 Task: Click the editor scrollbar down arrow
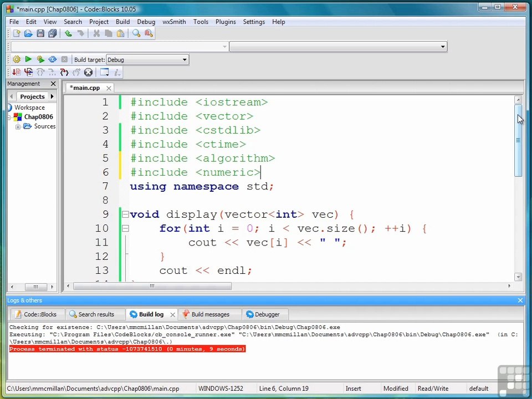(x=518, y=277)
